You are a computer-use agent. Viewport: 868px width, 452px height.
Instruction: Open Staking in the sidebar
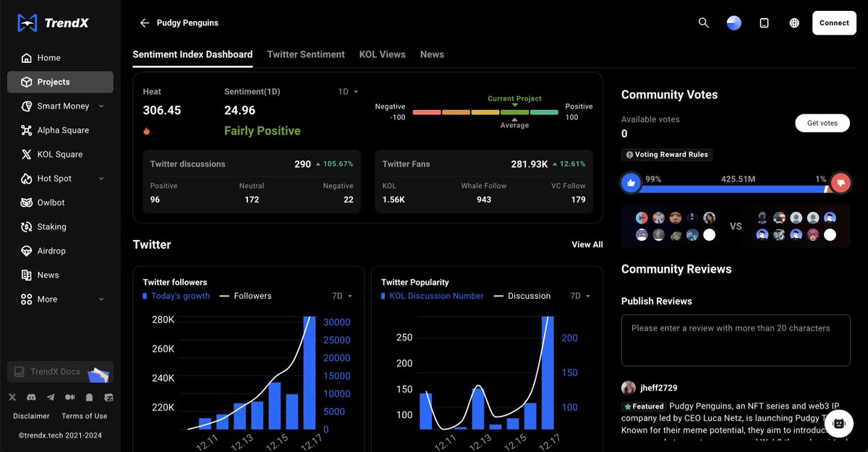tap(60, 226)
